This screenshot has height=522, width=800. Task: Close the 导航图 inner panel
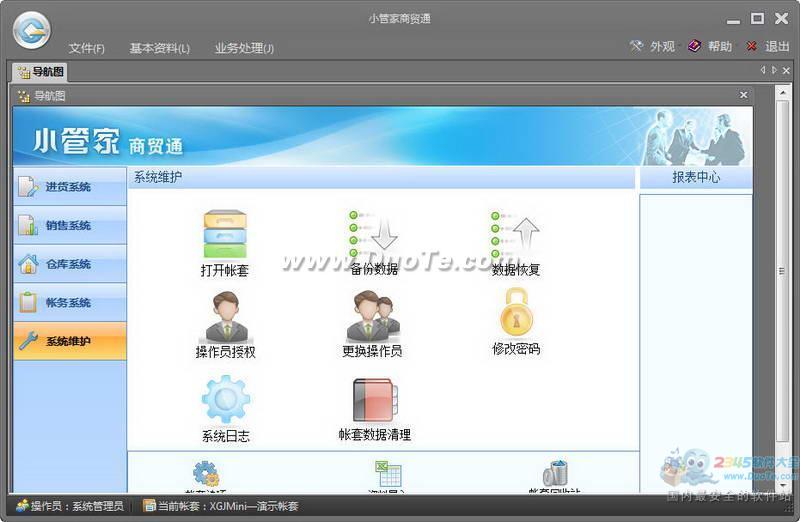tap(743, 95)
